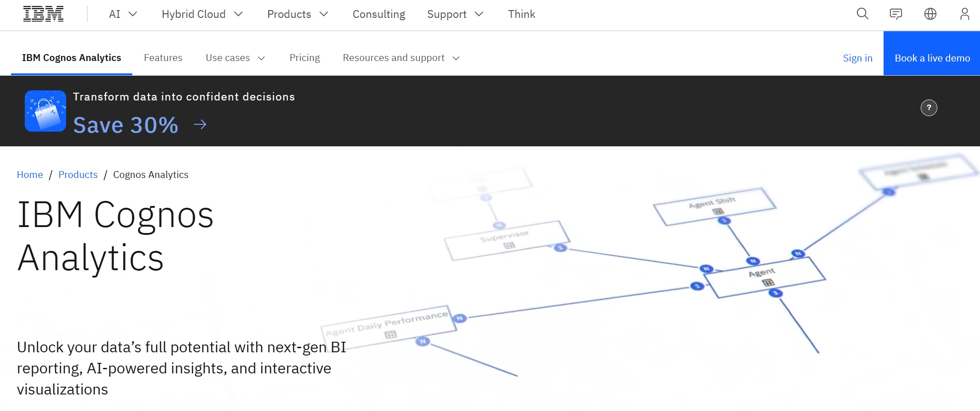
Task: Open the Pricing tab
Action: click(304, 58)
